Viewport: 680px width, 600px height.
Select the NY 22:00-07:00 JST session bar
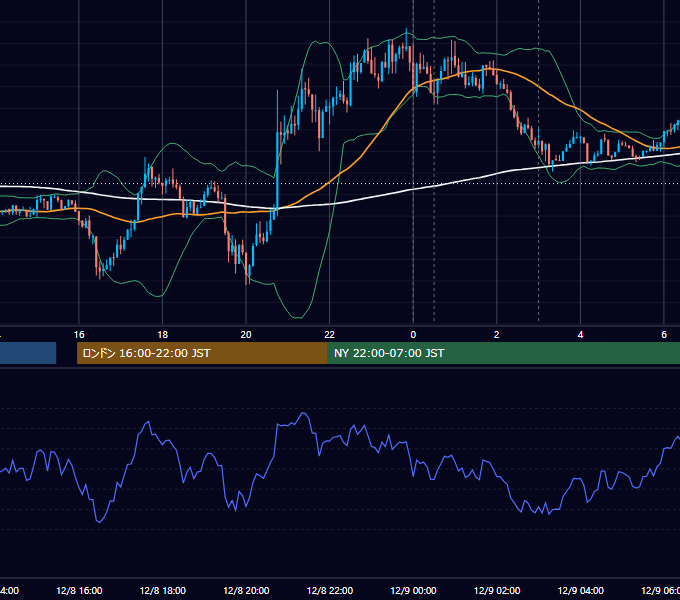(x=503, y=353)
